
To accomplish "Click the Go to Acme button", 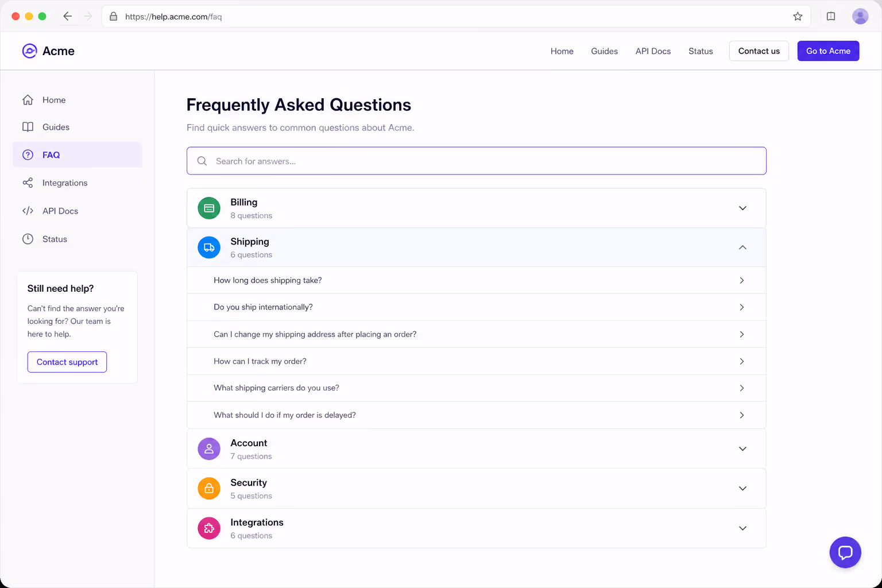I will pyautogui.click(x=828, y=51).
